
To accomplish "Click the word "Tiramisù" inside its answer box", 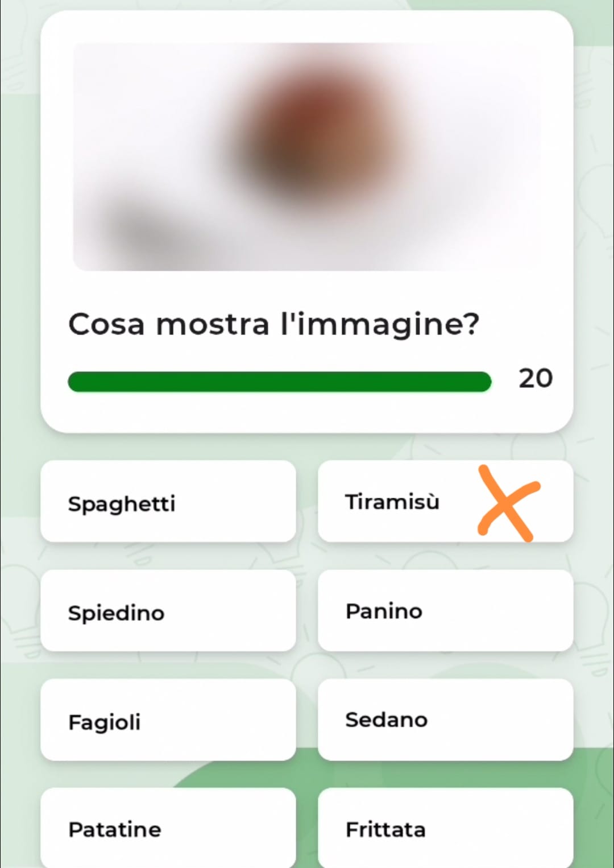I will click(392, 502).
